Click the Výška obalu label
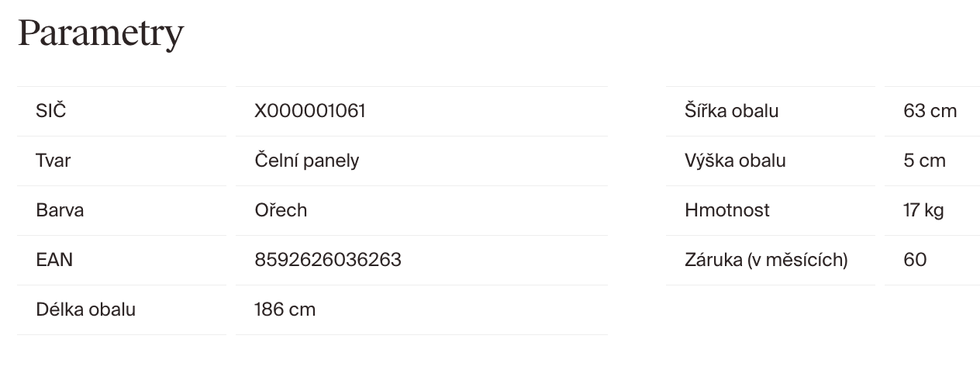Image resolution: width=980 pixels, height=377 pixels. (x=735, y=161)
